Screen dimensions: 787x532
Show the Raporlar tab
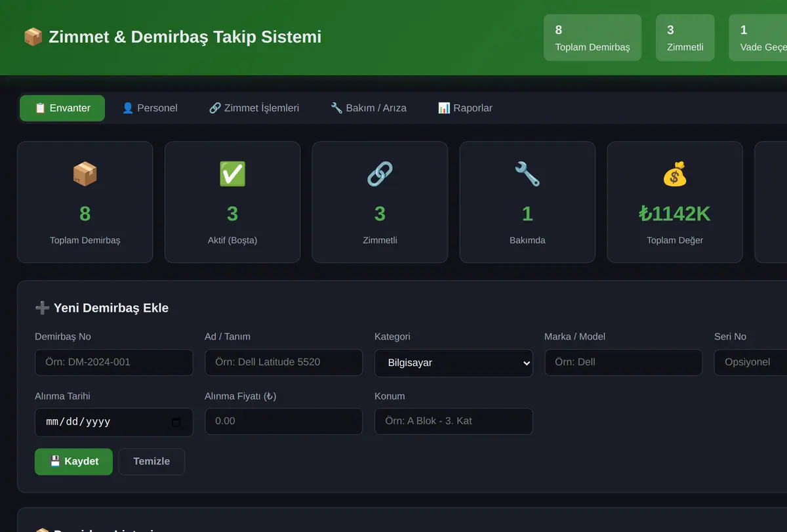pyautogui.click(x=465, y=108)
